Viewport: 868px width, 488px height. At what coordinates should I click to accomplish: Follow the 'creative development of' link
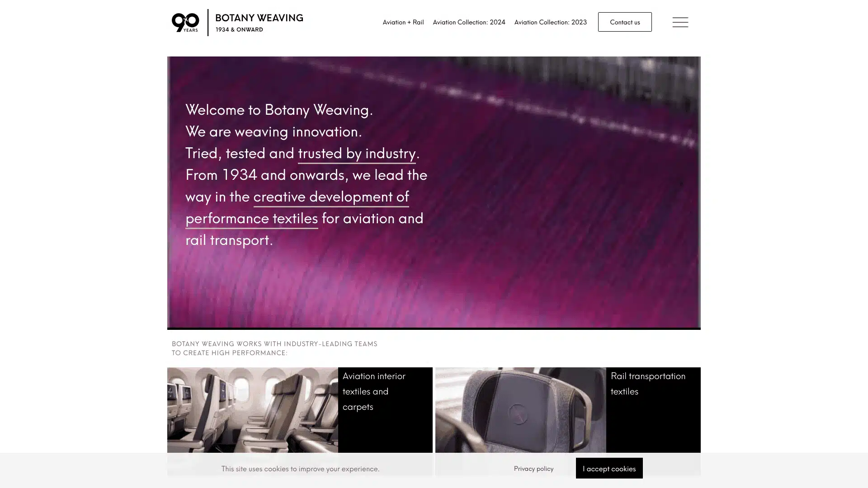pos(331,197)
